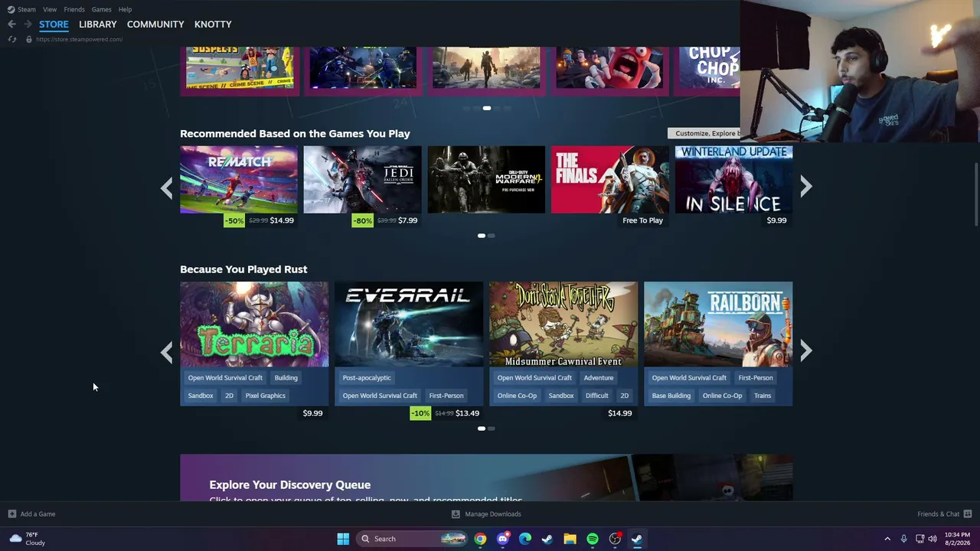
Task: Click the Trains tag on Railborn
Action: (763, 396)
